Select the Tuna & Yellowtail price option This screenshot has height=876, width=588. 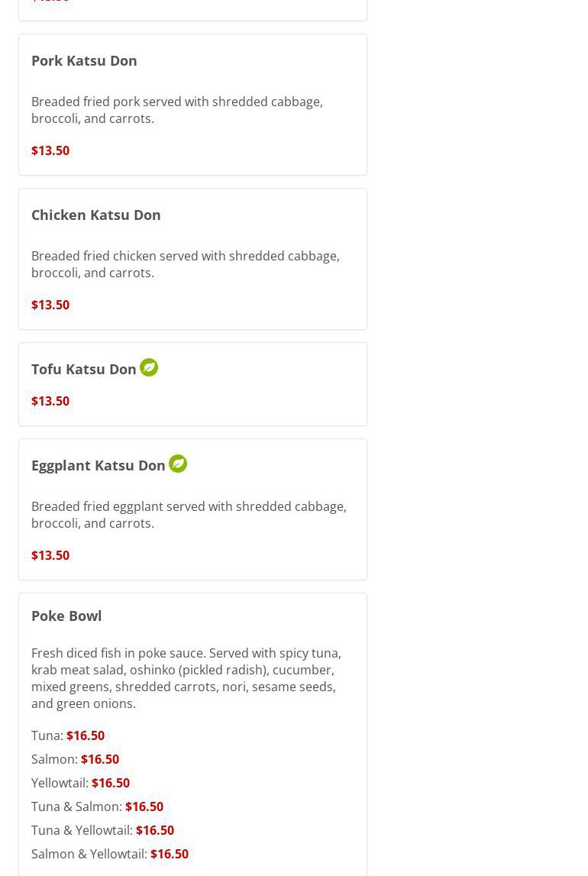click(x=155, y=830)
